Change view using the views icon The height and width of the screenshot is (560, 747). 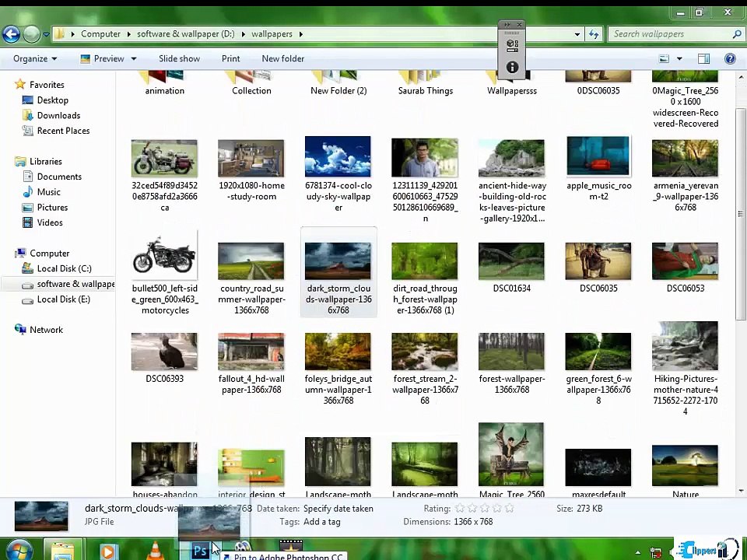pyautogui.click(x=664, y=58)
